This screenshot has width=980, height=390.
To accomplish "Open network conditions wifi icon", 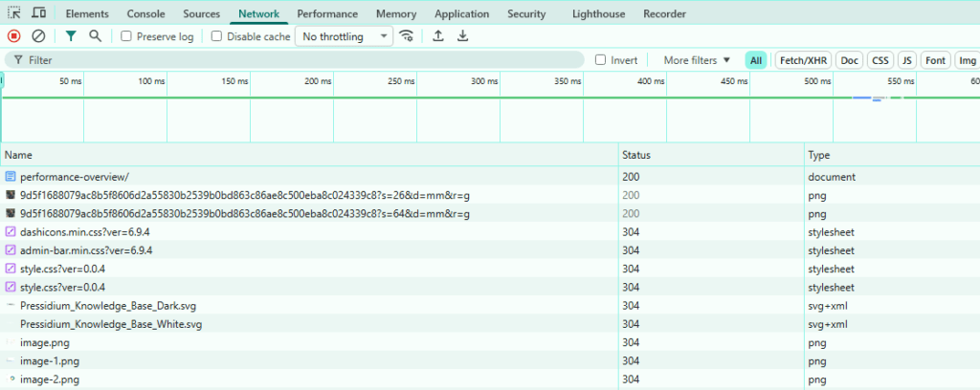I will (x=407, y=36).
